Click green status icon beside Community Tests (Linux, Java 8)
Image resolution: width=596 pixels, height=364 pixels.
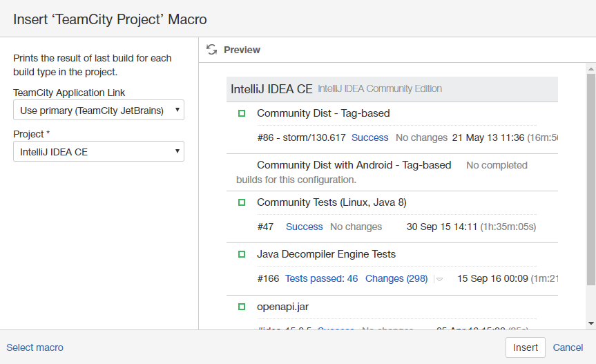(x=242, y=202)
